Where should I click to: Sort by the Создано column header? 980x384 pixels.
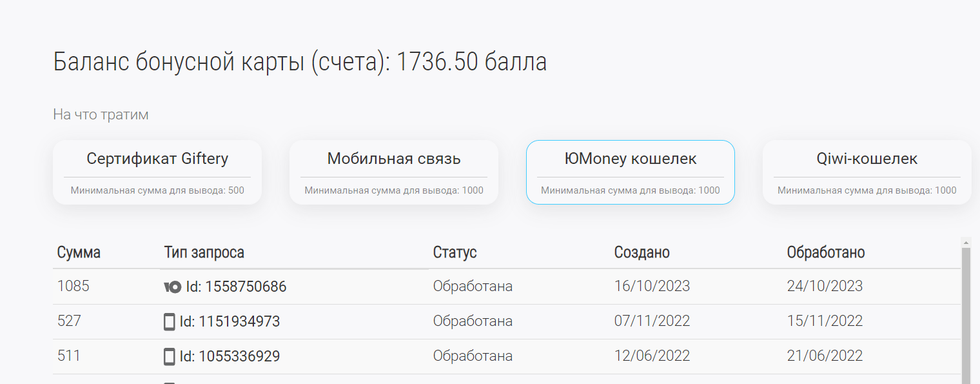(642, 252)
